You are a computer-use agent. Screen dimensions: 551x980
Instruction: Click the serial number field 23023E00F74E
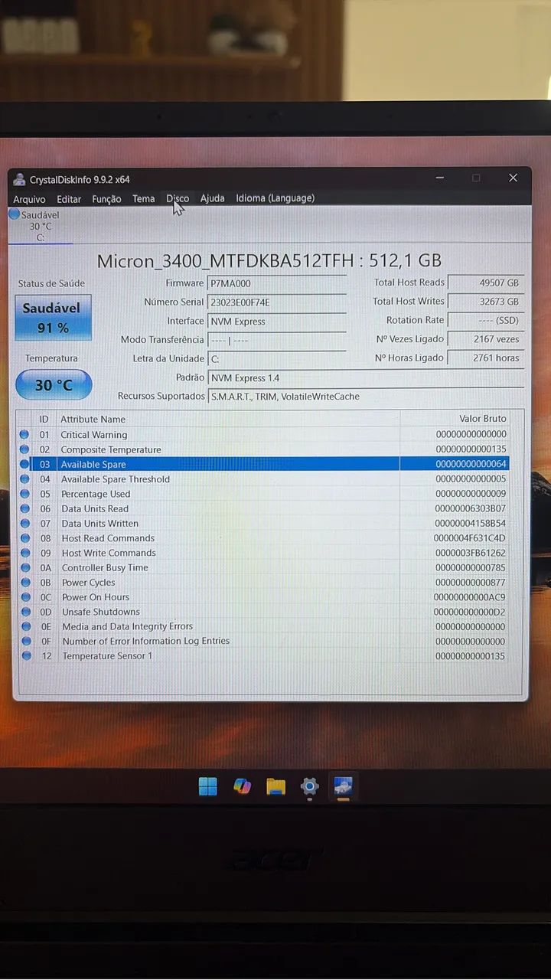pyautogui.click(x=277, y=302)
